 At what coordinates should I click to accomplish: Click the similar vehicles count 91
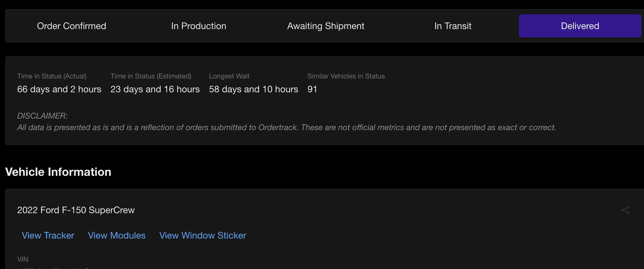pyautogui.click(x=312, y=89)
